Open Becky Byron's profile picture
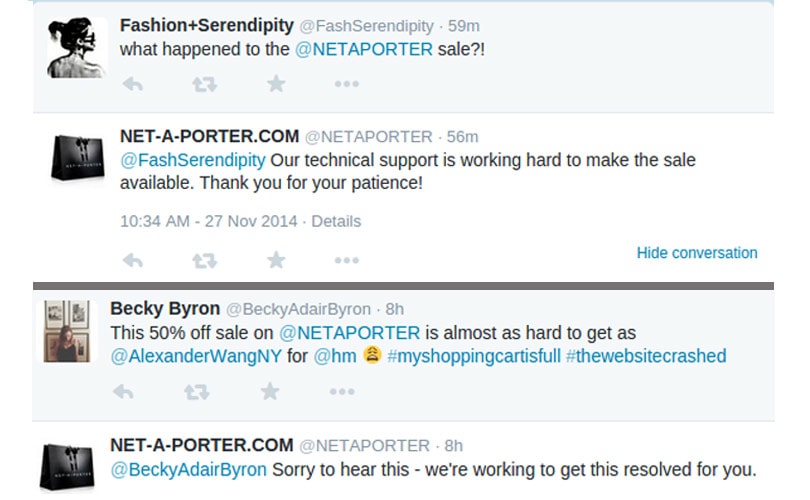This screenshot has width=810, height=500. click(67, 330)
